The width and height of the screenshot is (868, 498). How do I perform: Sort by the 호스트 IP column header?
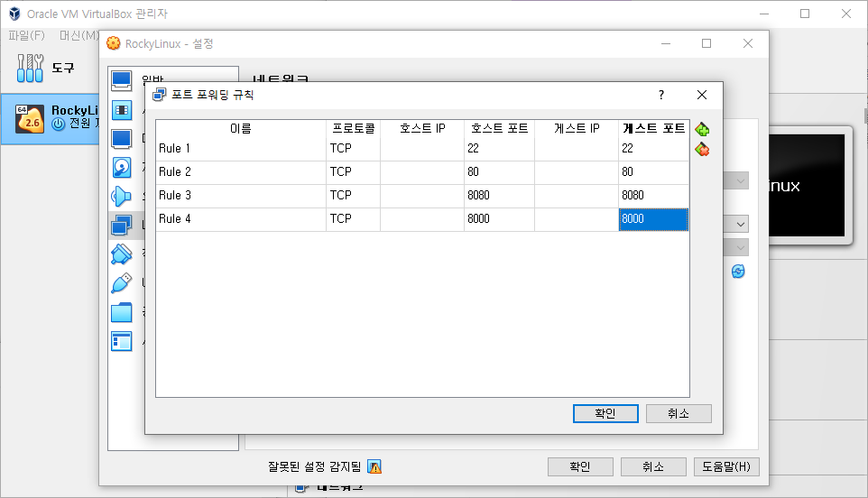click(422, 128)
